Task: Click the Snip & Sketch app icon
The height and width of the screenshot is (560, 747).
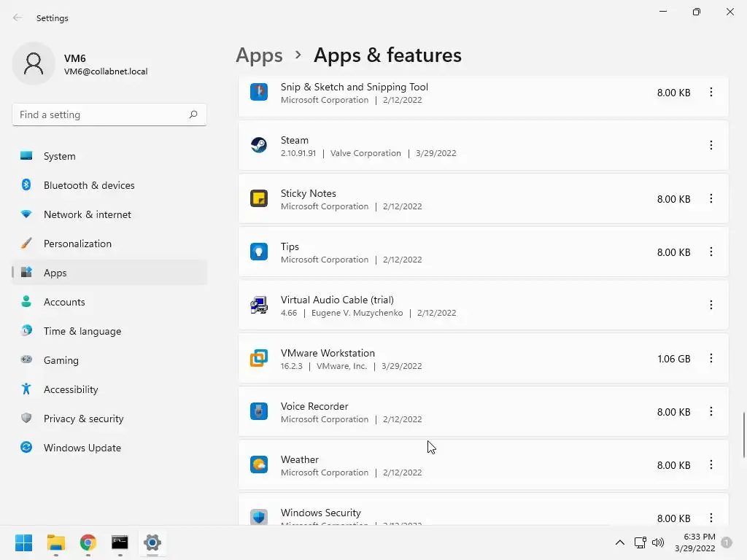Action: pos(259,92)
